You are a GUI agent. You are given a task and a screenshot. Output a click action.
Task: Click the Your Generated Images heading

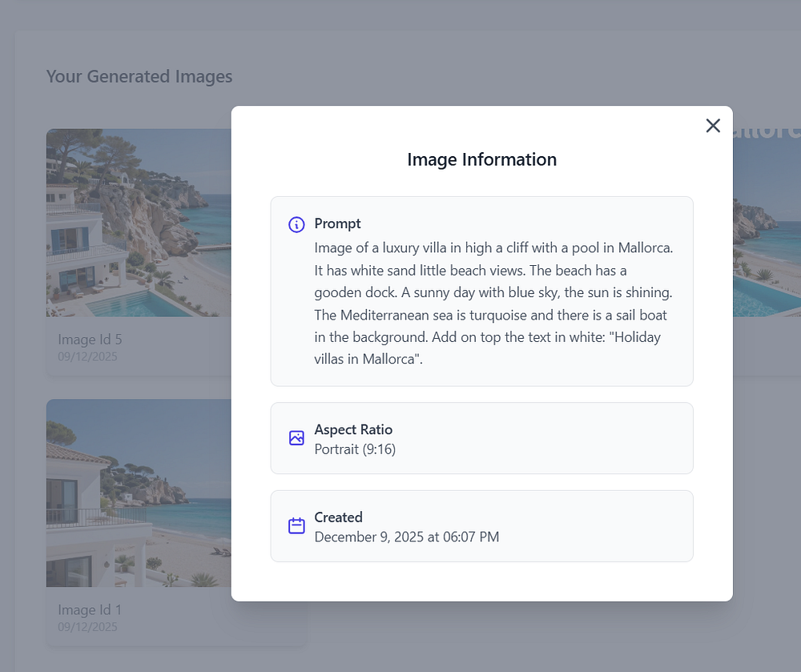pos(139,76)
